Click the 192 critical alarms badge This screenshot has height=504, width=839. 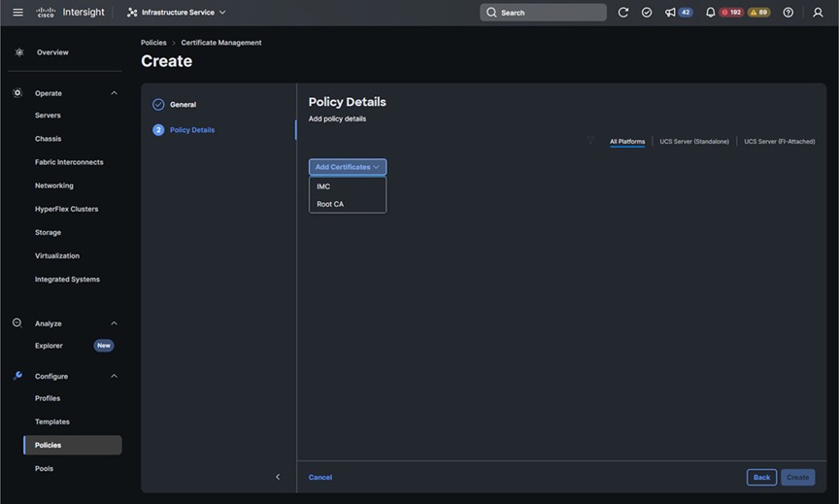[x=731, y=13]
